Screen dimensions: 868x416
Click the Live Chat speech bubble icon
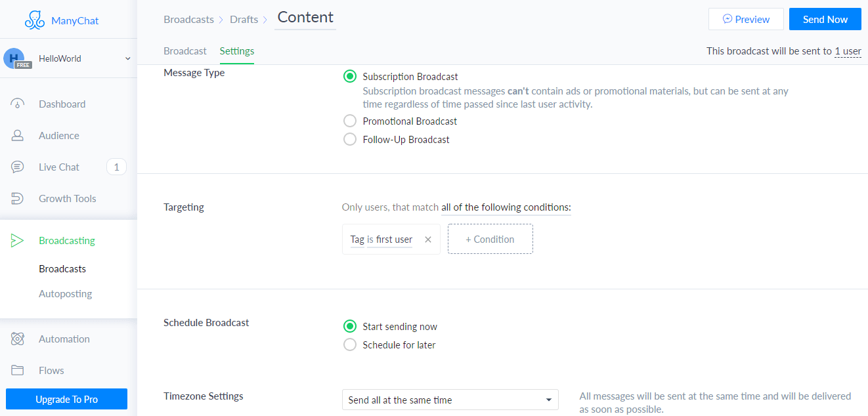point(18,167)
